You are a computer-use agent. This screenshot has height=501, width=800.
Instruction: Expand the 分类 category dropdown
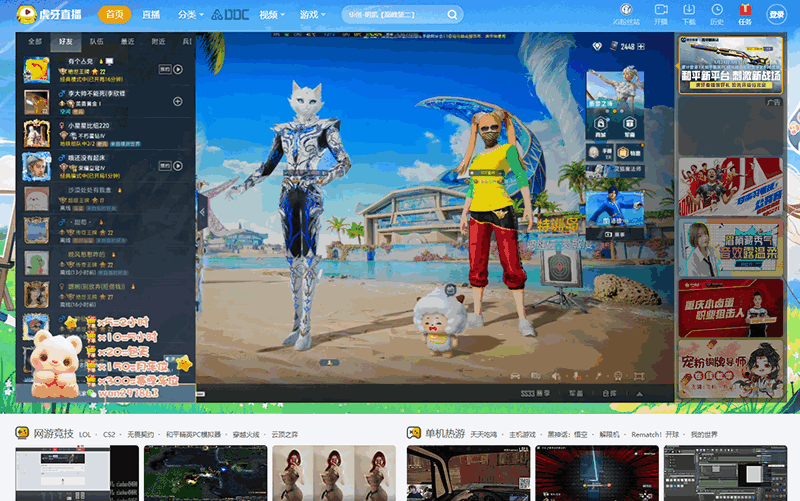[190, 15]
